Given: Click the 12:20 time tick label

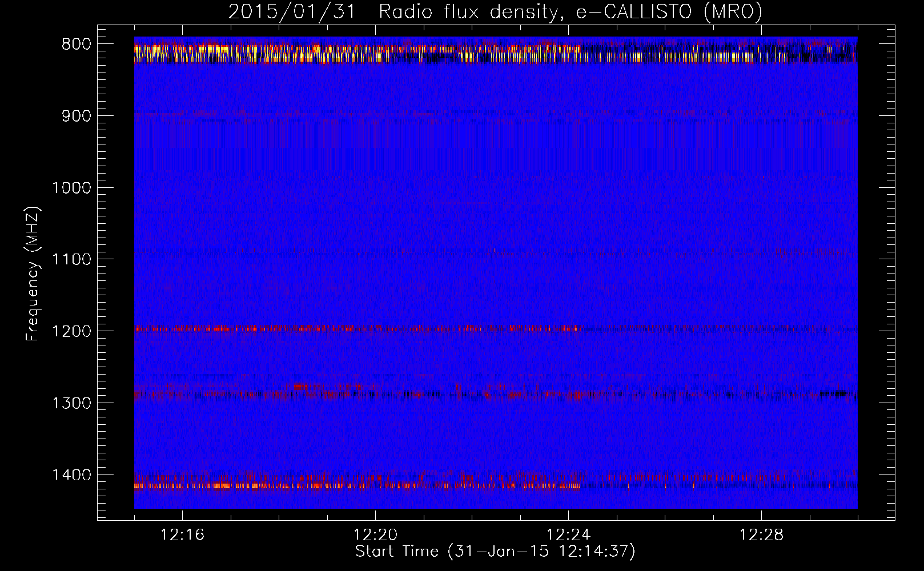Looking at the screenshot, I should pyautogui.click(x=375, y=535).
